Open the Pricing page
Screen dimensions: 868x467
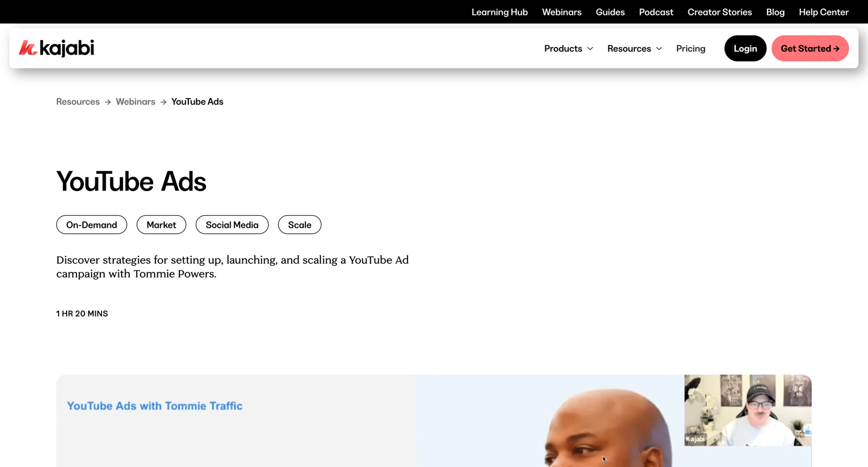(x=691, y=49)
